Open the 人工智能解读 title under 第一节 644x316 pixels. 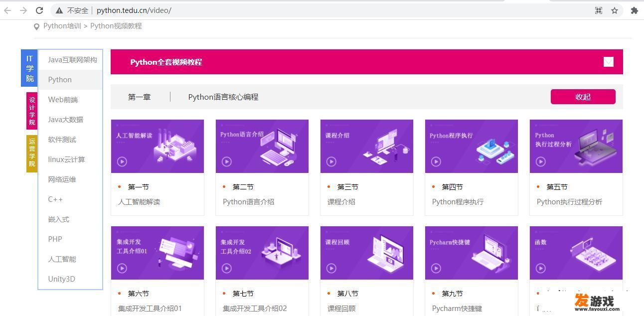coord(139,202)
